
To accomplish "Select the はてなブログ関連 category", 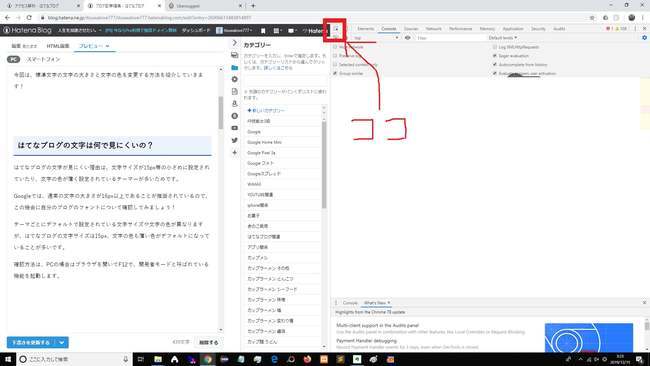I will (x=264, y=237).
